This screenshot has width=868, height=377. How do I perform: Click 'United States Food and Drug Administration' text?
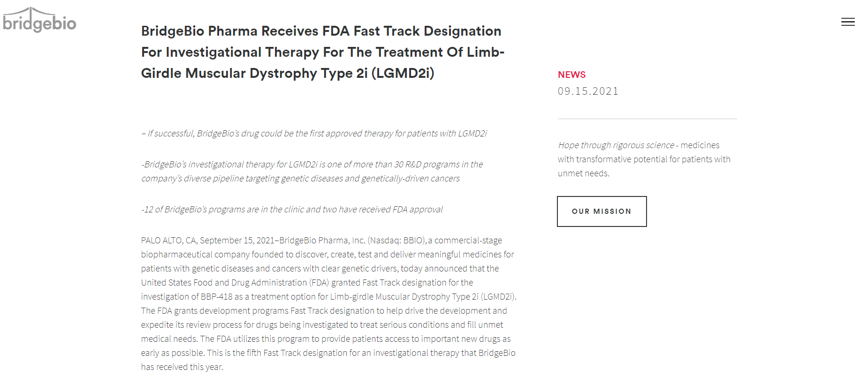click(224, 283)
